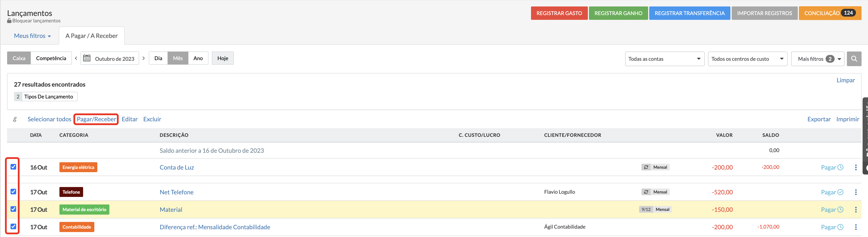The height and width of the screenshot is (237, 868).
Task: Go to previous month arrow
Action: click(76, 58)
